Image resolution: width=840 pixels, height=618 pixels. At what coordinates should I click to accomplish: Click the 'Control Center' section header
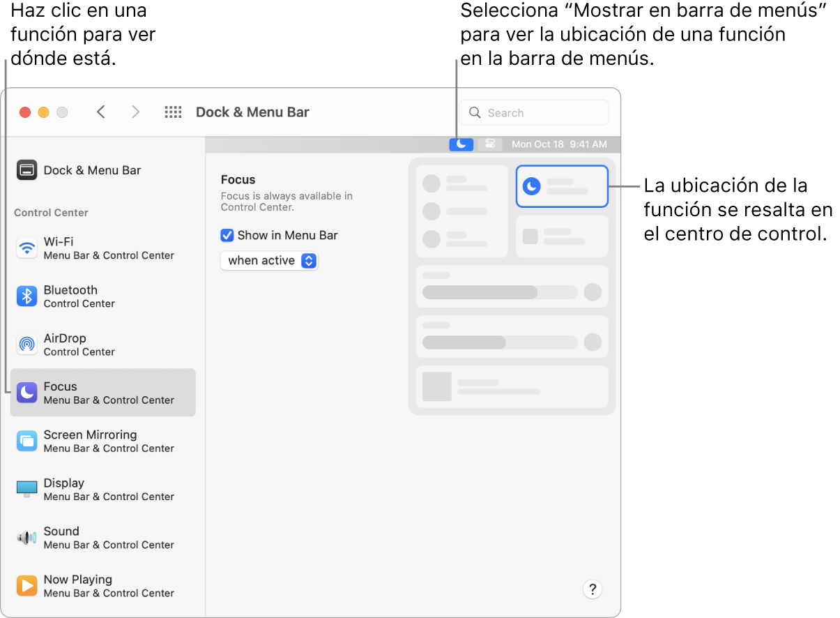pos(52,213)
